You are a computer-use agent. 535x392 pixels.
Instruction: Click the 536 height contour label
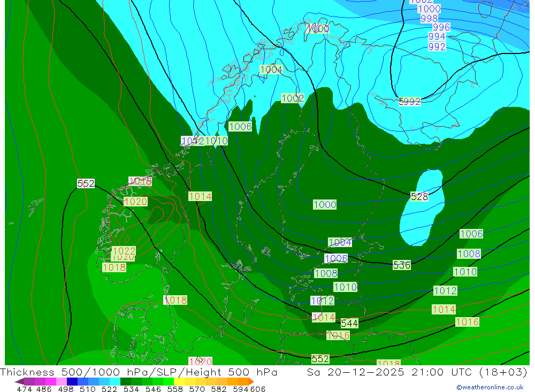click(x=402, y=265)
